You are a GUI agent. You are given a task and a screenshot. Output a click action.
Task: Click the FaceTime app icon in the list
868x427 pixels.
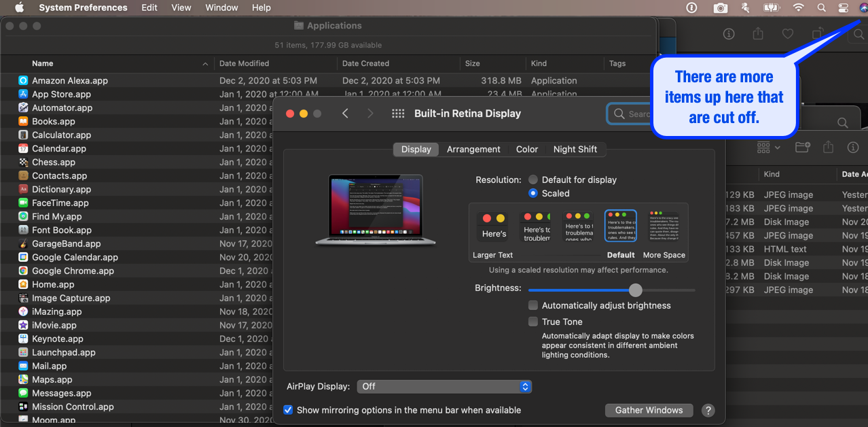point(23,203)
